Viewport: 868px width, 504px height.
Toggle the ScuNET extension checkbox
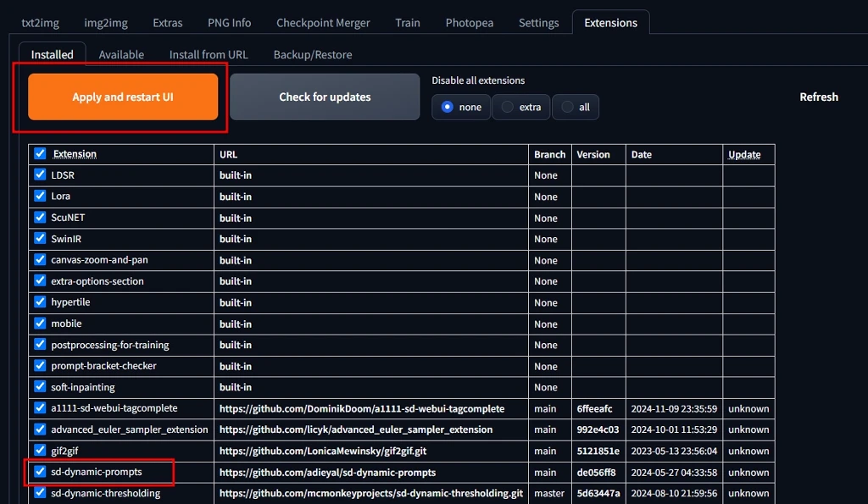click(40, 217)
